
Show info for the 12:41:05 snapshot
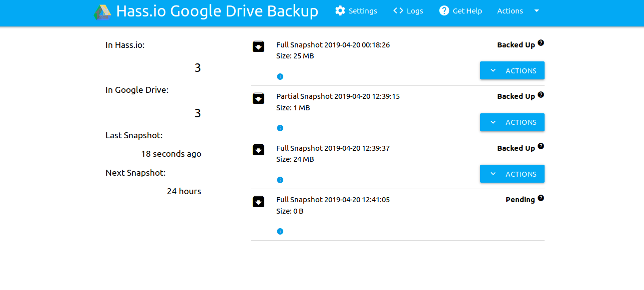(x=280, y=232)
